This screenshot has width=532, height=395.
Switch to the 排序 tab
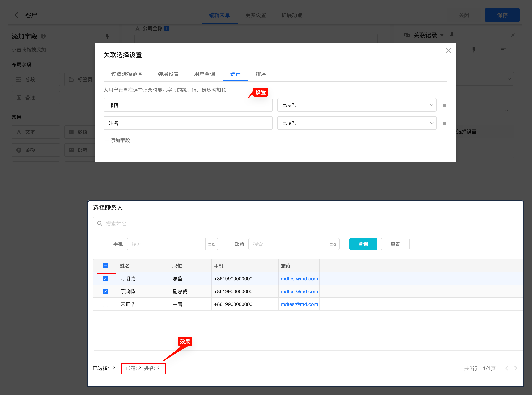(261, 74)
